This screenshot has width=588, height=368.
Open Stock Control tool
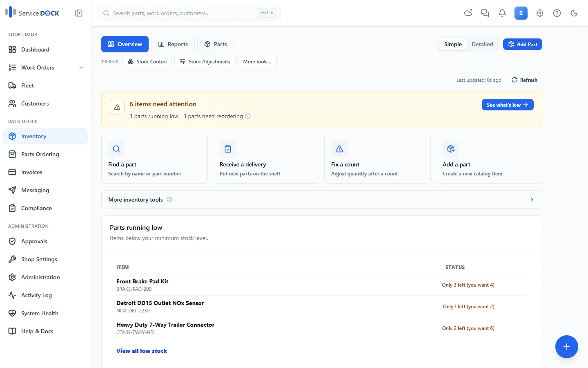[147, 62]
